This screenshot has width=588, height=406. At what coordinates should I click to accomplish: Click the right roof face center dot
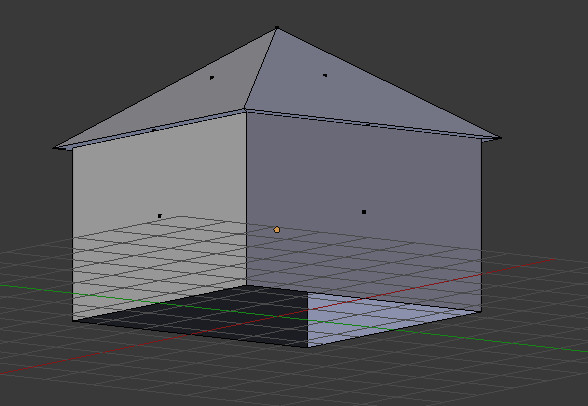point(325,75)
